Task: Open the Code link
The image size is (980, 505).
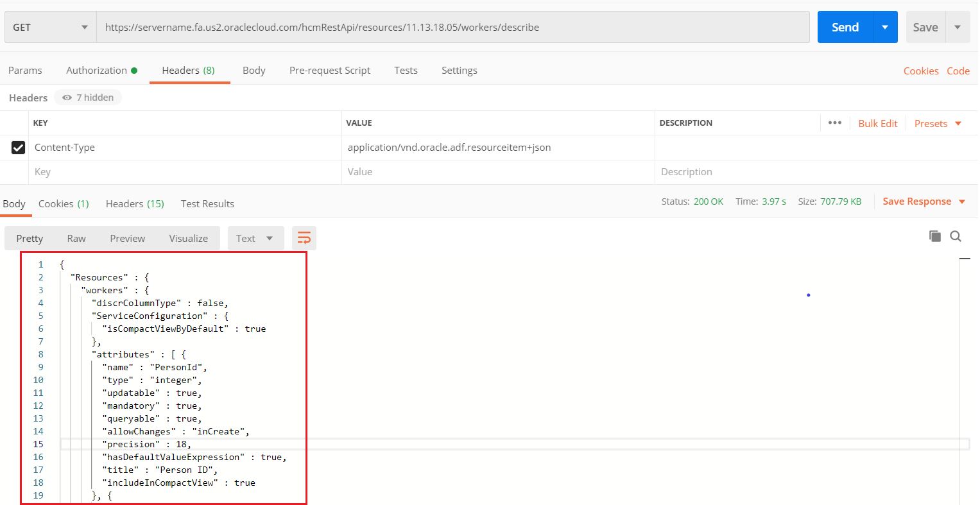Action: [958, 71]
